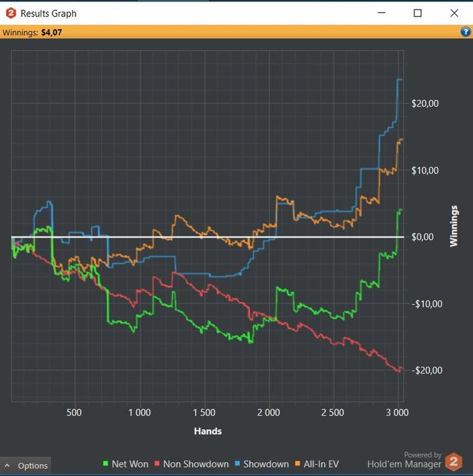
Task: Click the Results Graph window title
Action: tap(48, 14)
